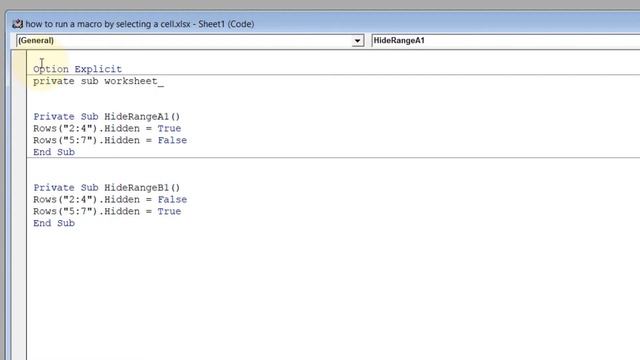The width and height of the screenshot is (640, 360).
Task: Click 'Rows("2:4").Hidden = False' line
Action: point(110,200)
